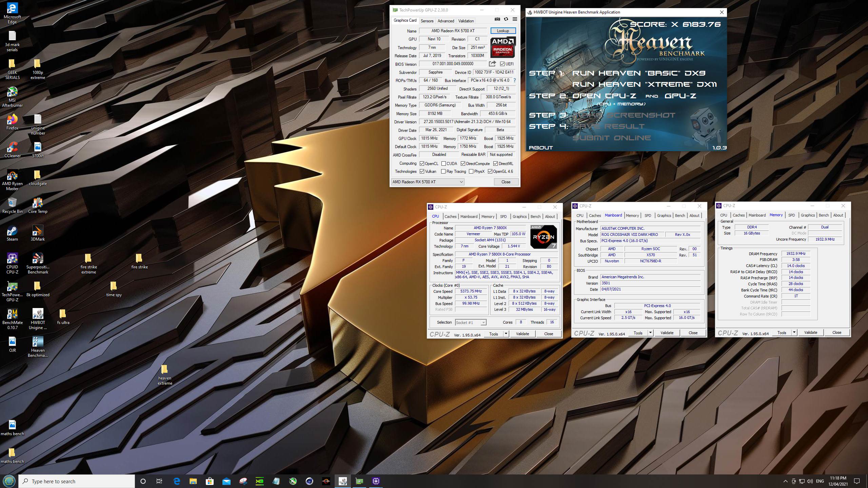Open the notification center icon
The width and height of the screenshot is (868, 488).
coord(857,481)
